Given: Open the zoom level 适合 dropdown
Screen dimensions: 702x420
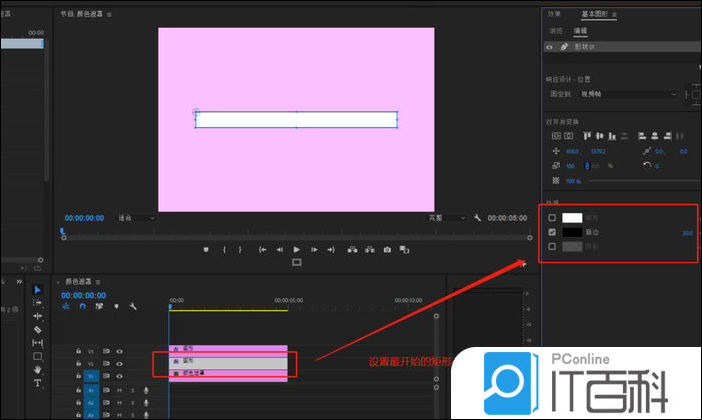Looking at the screenshot, I should click(136, 217).
